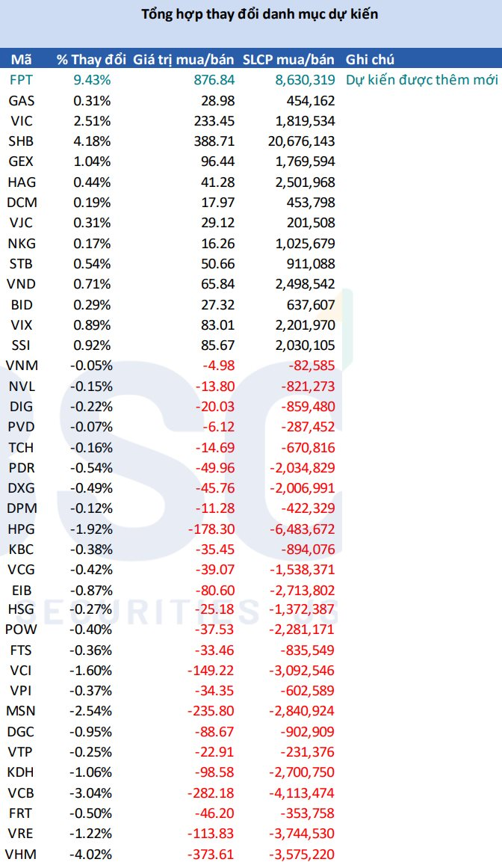Select the 'SLCP mua/bán' column header
The width and height of the screenshot is (502, 868).
pos(288,60)
